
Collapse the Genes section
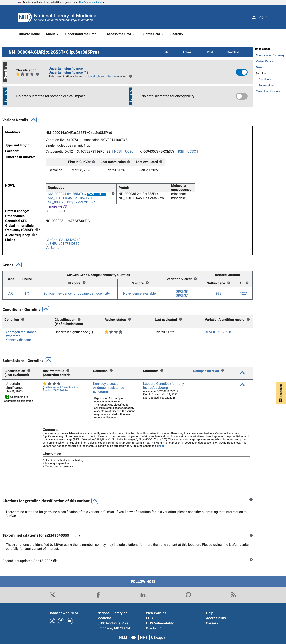coord(18,265)
